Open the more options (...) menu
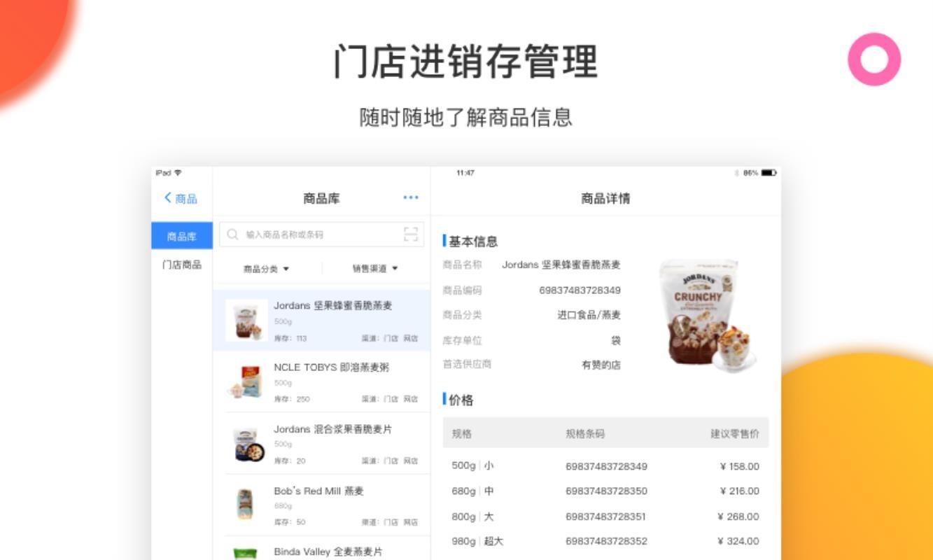 point(411,197)
